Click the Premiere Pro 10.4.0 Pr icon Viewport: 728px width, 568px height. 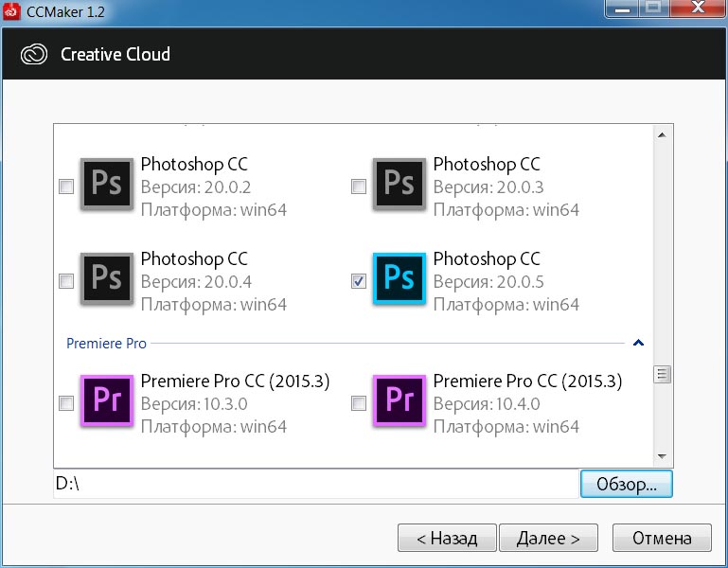[400, 399]
